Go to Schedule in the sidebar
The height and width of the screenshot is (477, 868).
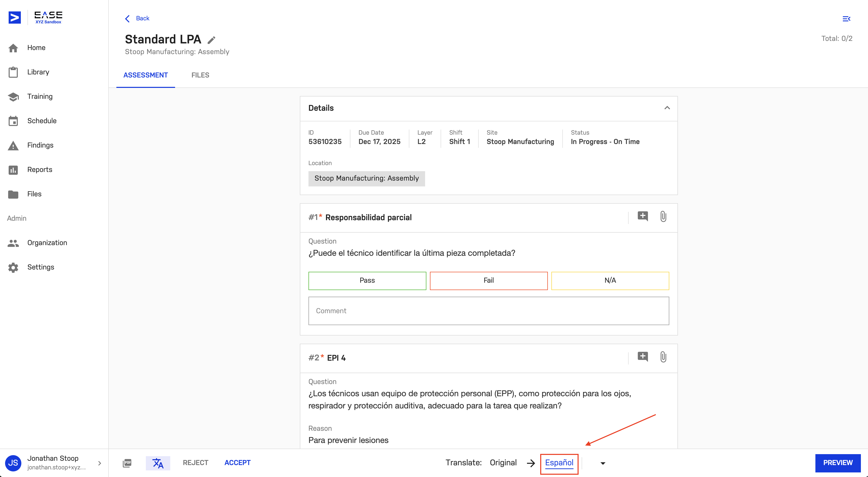coord(42,121)
